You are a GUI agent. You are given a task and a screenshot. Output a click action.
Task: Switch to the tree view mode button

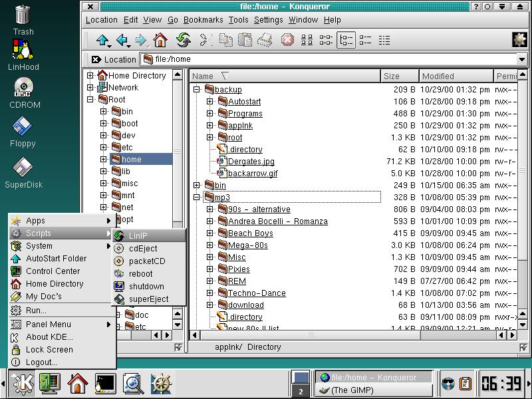[346, 41]
